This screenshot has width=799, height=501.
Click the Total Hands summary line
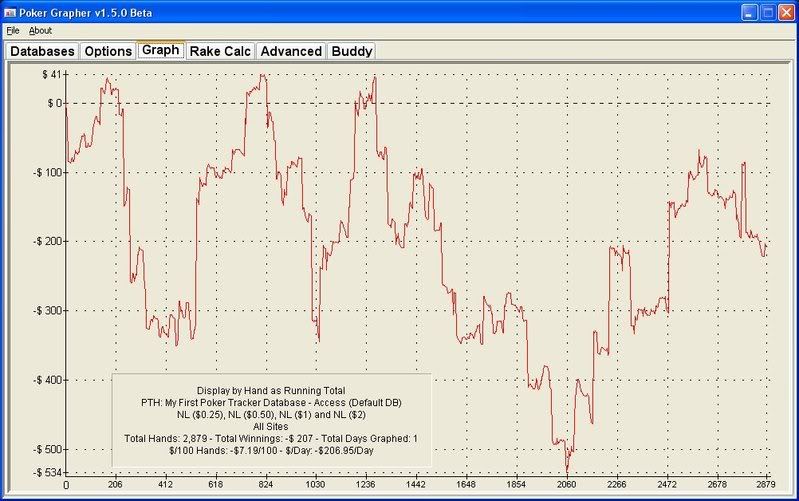click(x=271, y=438)
